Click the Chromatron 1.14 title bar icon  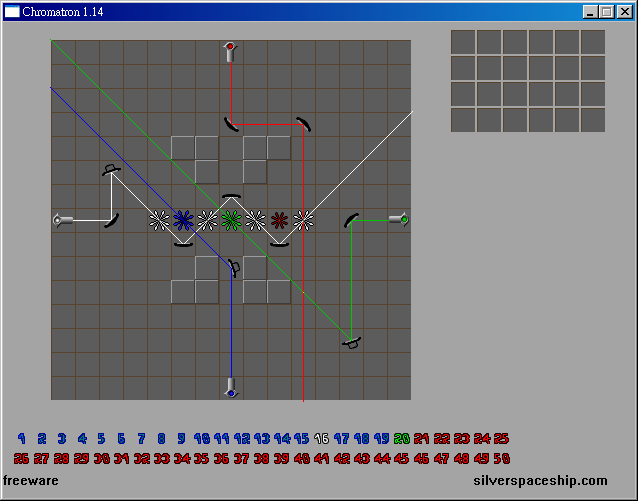tap(12, 11)
